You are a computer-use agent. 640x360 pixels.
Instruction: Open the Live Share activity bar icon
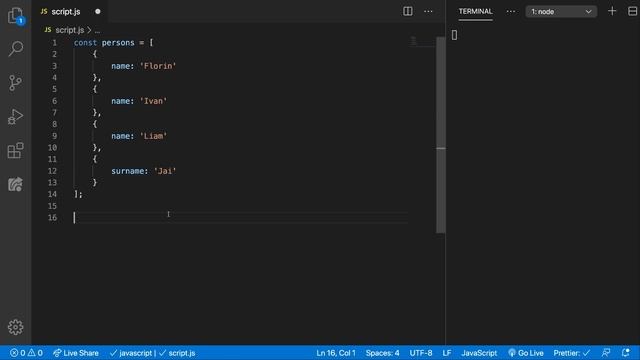pos(16,184)
